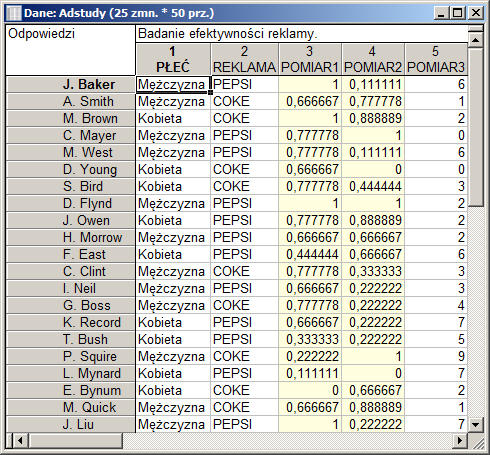Screen dimensions: 490x455
Task: Close the Adstudy data window
Action: [475, 13]
